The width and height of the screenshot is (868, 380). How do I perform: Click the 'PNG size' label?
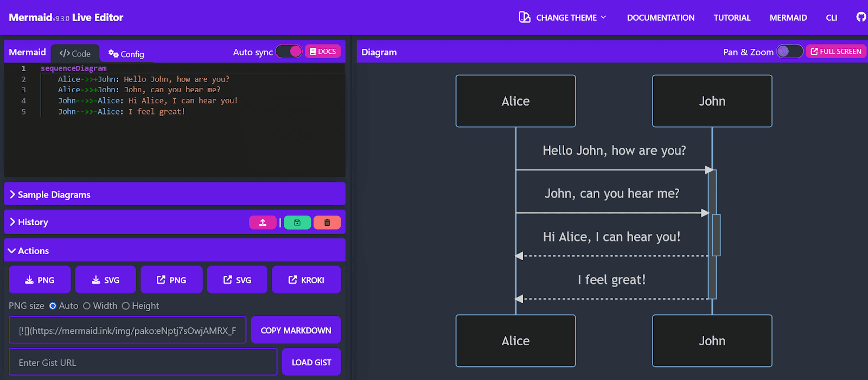(x=27, y=306)
